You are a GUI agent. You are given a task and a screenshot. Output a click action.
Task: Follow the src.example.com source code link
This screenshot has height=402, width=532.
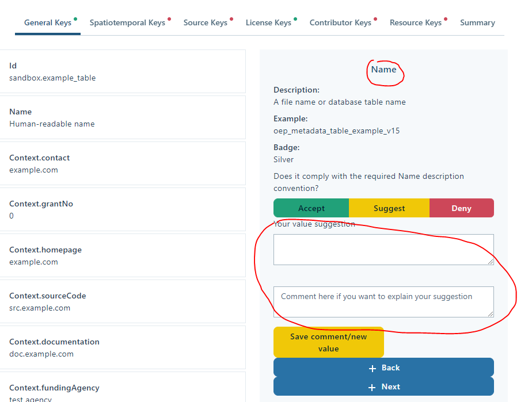40,308
